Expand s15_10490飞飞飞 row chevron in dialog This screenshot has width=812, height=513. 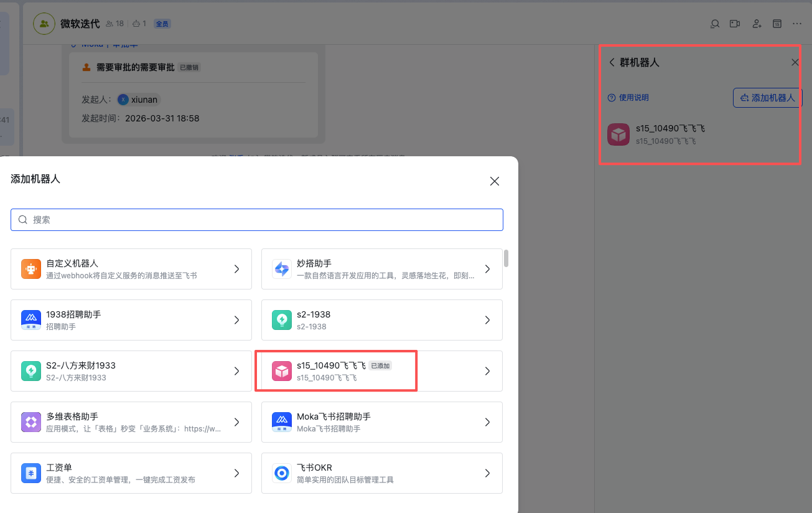coord(487,371)
